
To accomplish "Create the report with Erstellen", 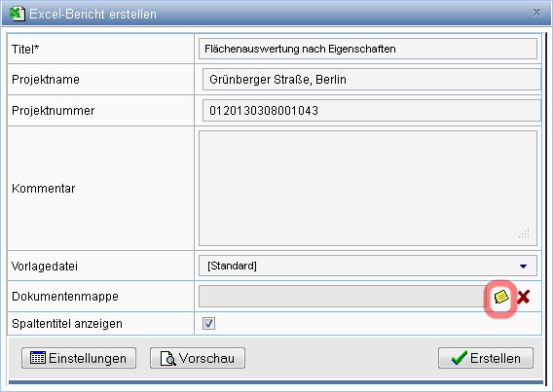I will tap(486, 358).
